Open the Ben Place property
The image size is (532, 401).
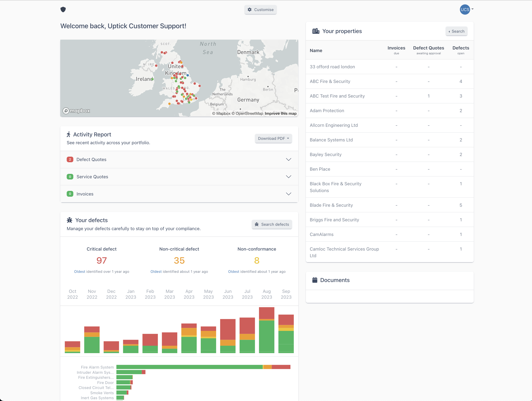coord(390,169)
